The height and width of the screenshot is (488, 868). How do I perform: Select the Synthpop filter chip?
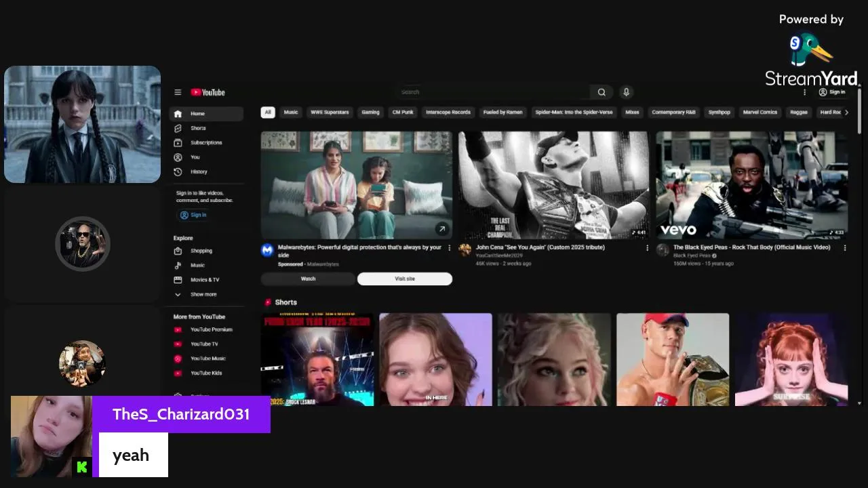(x=719, y=112)
